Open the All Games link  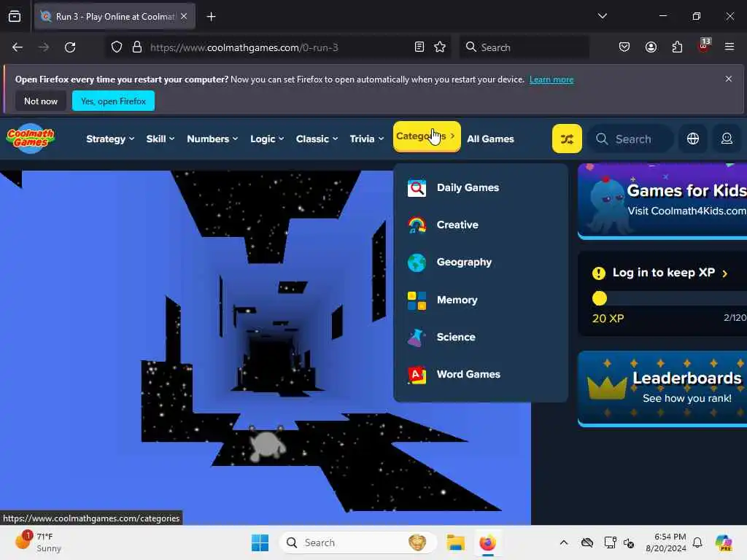point(490,139)
